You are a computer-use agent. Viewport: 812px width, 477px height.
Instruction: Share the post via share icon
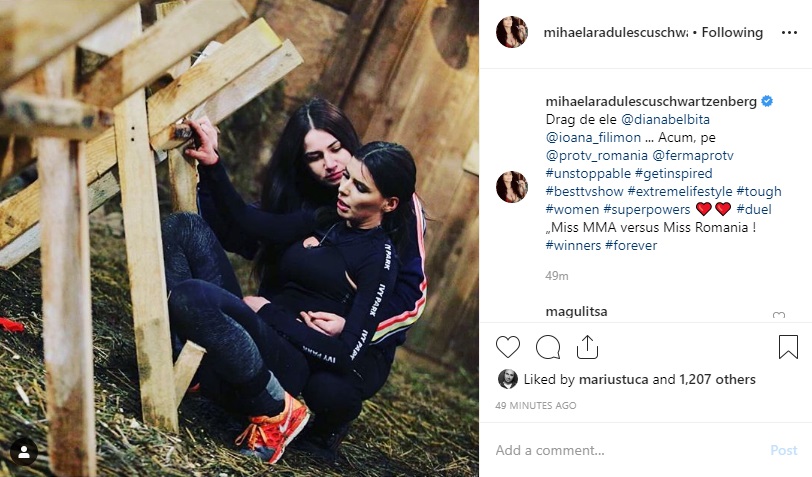587,347
